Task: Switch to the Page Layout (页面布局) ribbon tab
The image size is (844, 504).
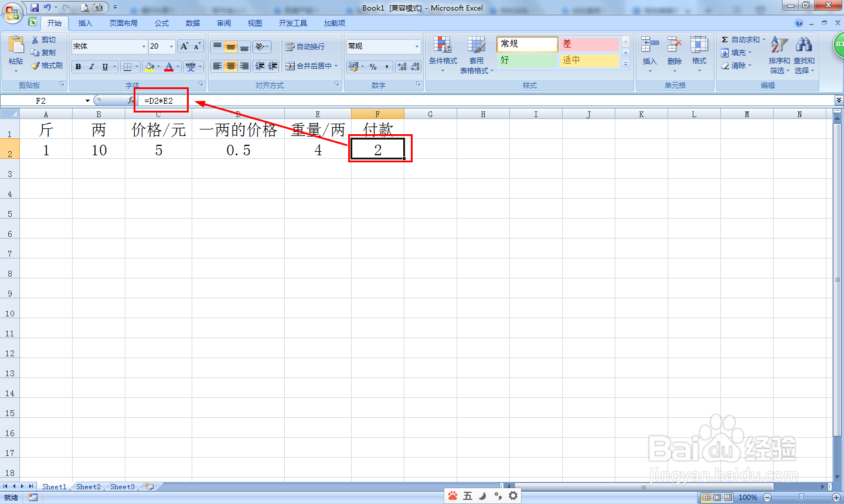Action: [x=123, y=23]
